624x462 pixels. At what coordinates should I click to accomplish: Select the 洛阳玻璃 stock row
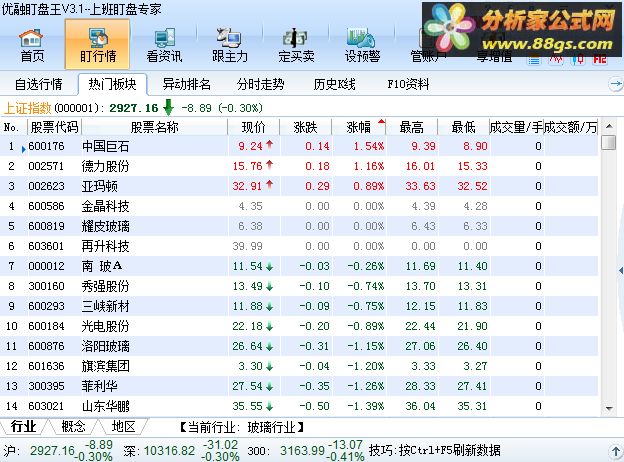coord(299,346)
